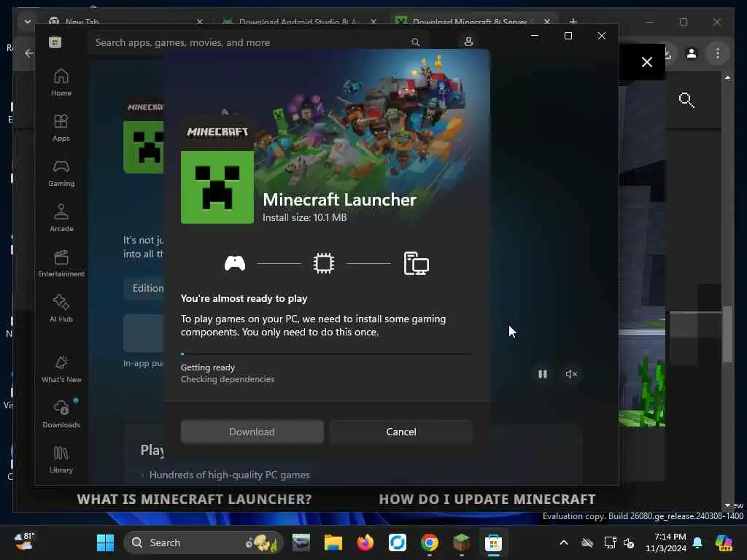Open the notifications bell icon
Screen dimensions: 747x560
coord(697,542)
